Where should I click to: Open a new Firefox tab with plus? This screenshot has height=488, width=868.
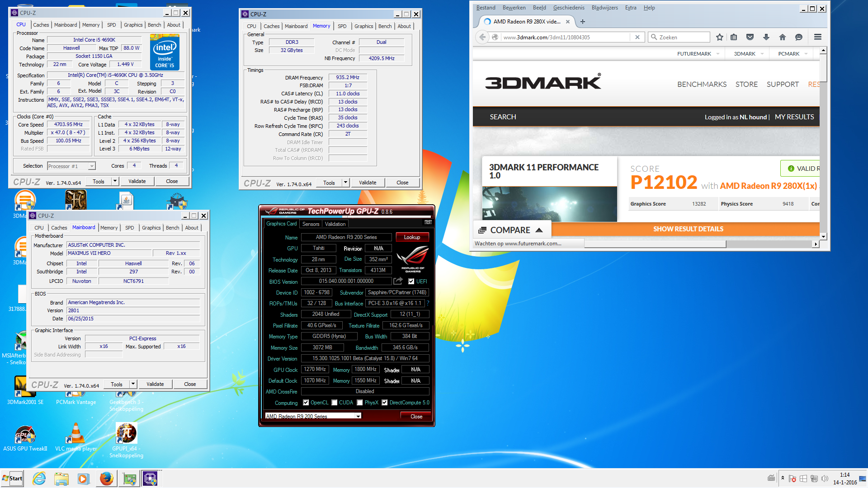583,21
